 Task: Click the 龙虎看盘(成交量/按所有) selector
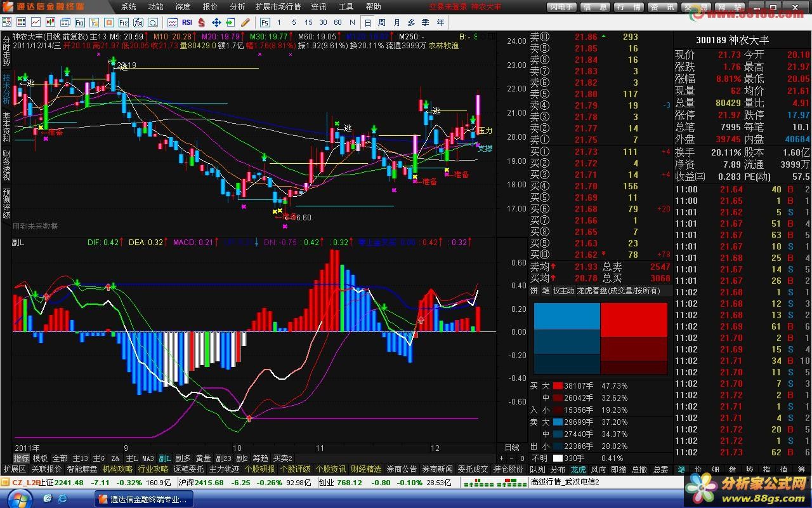pos(619,291)
